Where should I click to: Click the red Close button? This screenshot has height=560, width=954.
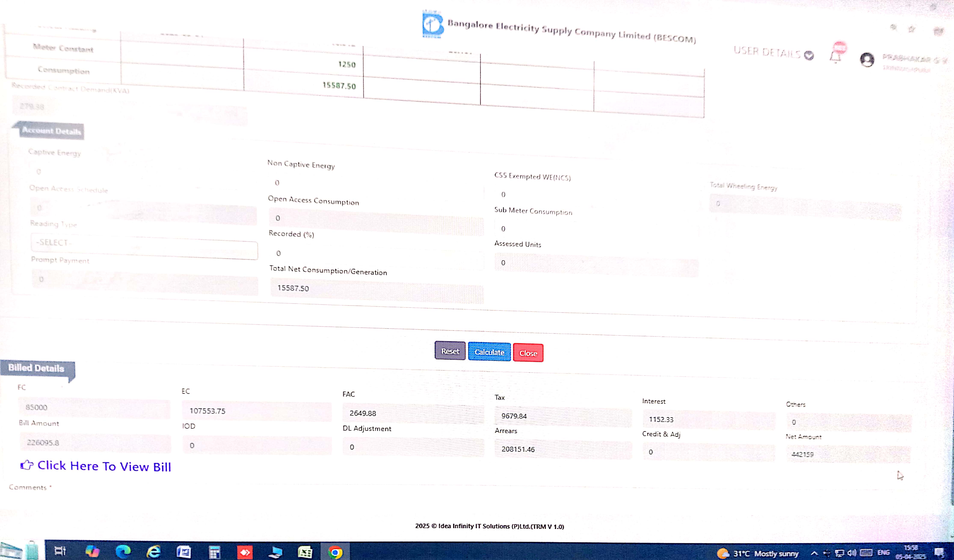(528, 353)
